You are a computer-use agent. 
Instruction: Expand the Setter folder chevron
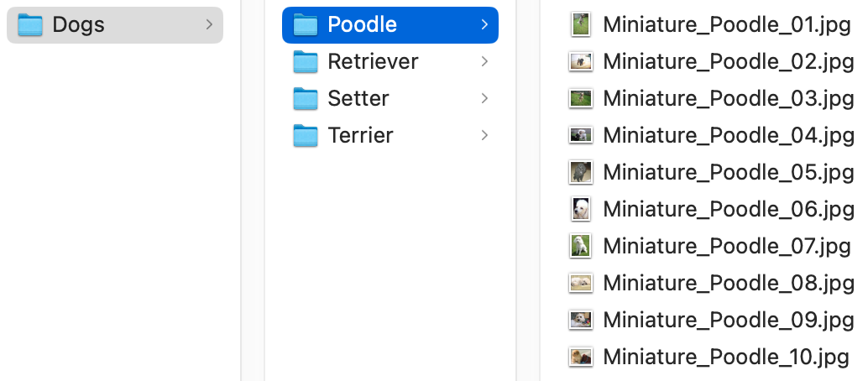(x=484, y=98)
